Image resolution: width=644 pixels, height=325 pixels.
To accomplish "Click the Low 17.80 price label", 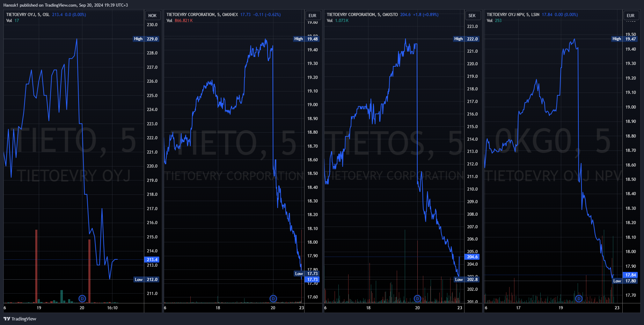I will point(625,281).
